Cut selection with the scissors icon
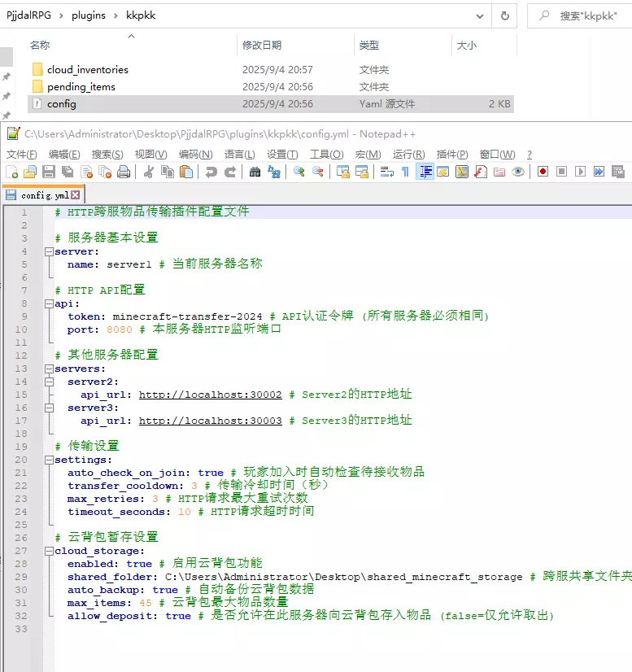The height and width of the screenshot is (672, 632). point(149,172)
